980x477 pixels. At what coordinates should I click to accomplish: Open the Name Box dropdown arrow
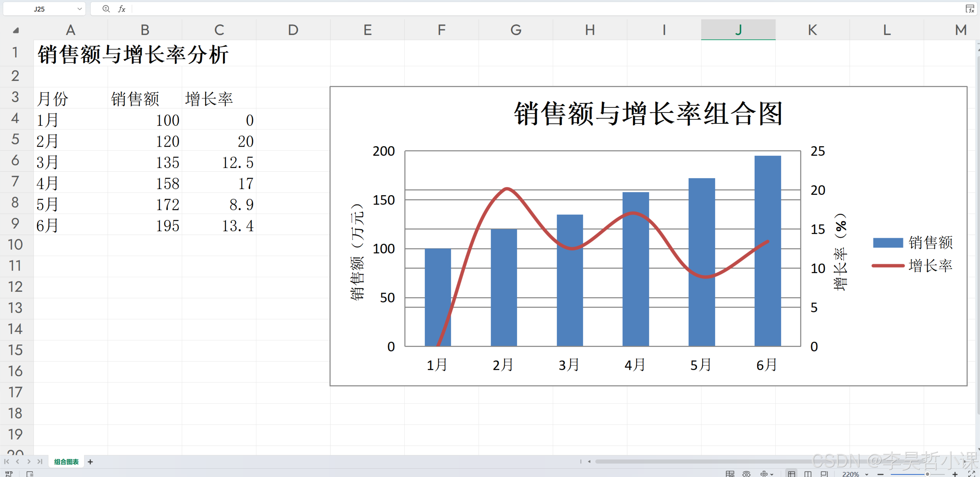80,9
